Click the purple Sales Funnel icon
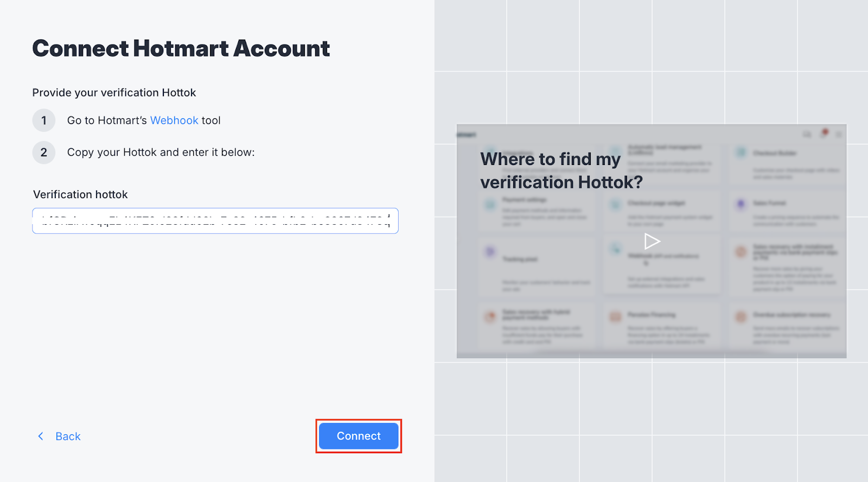This screenshot has width=868, height=482. click(x=741, y=204)
